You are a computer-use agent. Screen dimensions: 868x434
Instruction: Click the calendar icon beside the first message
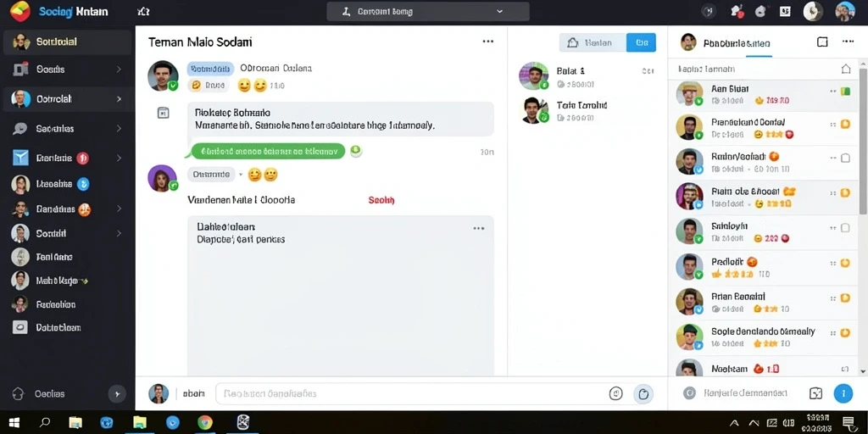164,113
